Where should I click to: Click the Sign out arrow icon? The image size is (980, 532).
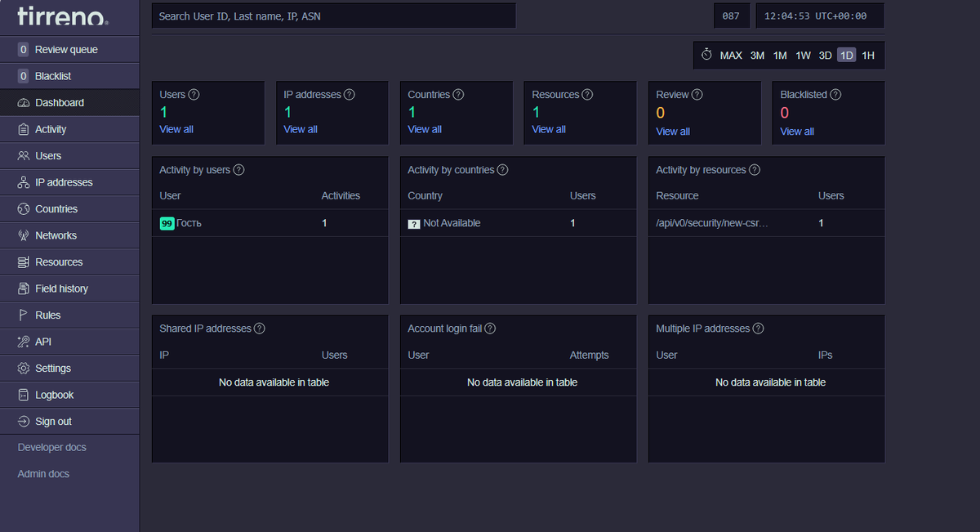[x=24, y=422]
